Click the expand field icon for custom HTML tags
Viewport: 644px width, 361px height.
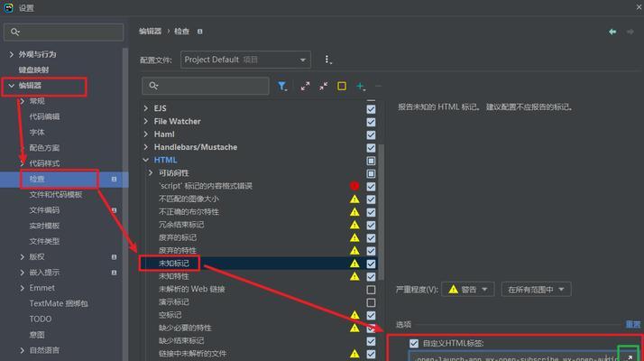tap(630, 356)
